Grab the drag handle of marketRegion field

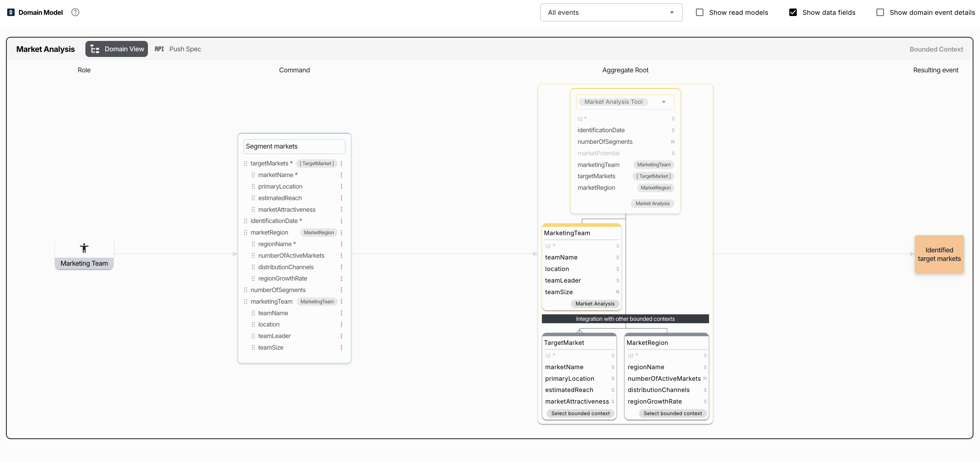point(245,232)
